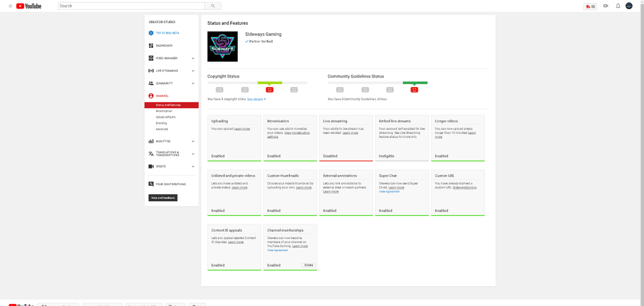The height and width of the screenshot is (306, 644).
Task: Open Upload defaults settings
Action: (x=165, y=117)
